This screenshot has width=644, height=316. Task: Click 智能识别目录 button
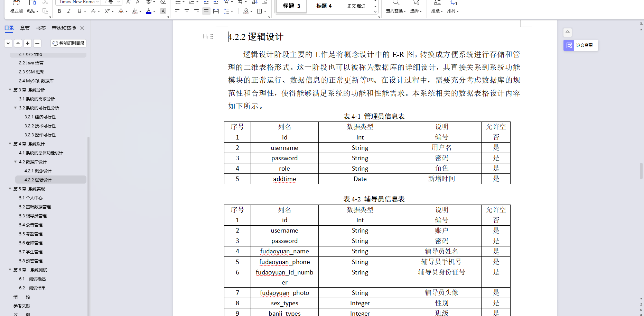coord(68,43)
